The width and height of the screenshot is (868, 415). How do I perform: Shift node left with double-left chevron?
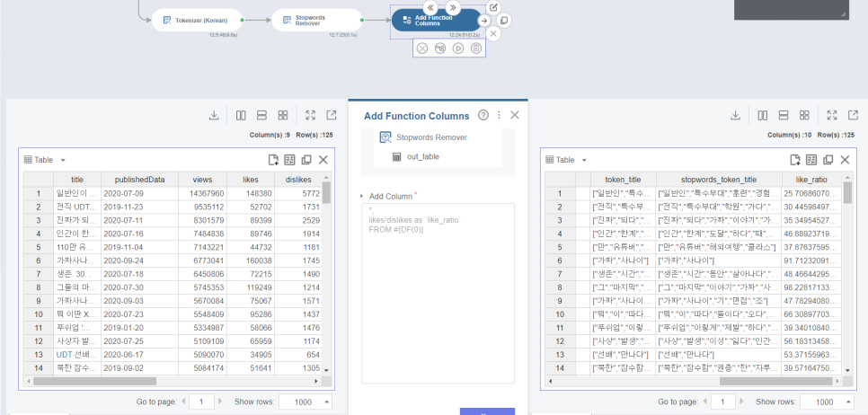pos(430,8)
